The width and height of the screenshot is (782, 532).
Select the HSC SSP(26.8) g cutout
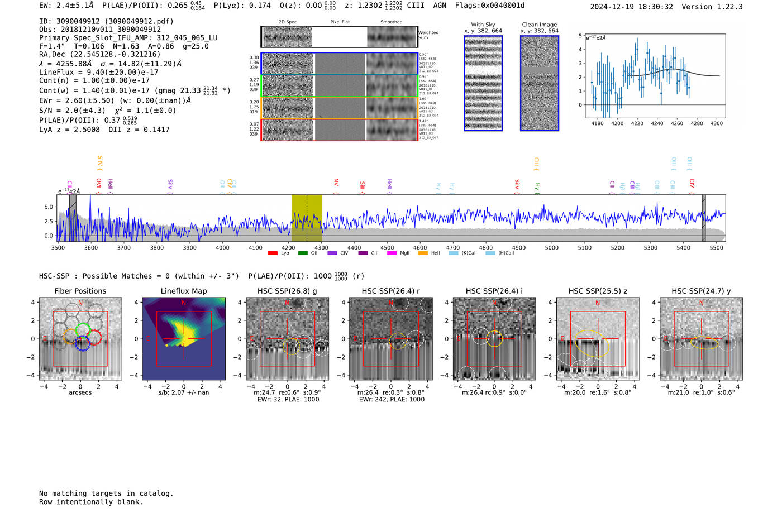pyautogui.click(x=287, y=339)
